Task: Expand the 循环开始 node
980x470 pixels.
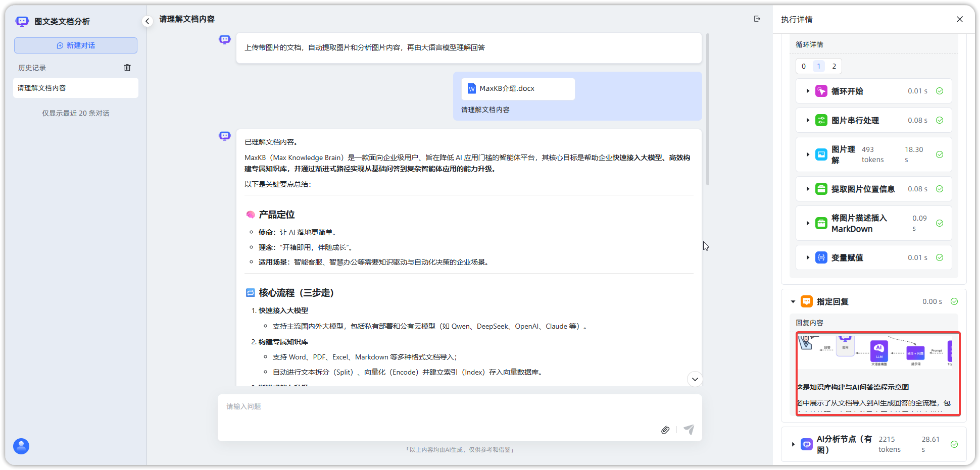Action: point(808,91)
